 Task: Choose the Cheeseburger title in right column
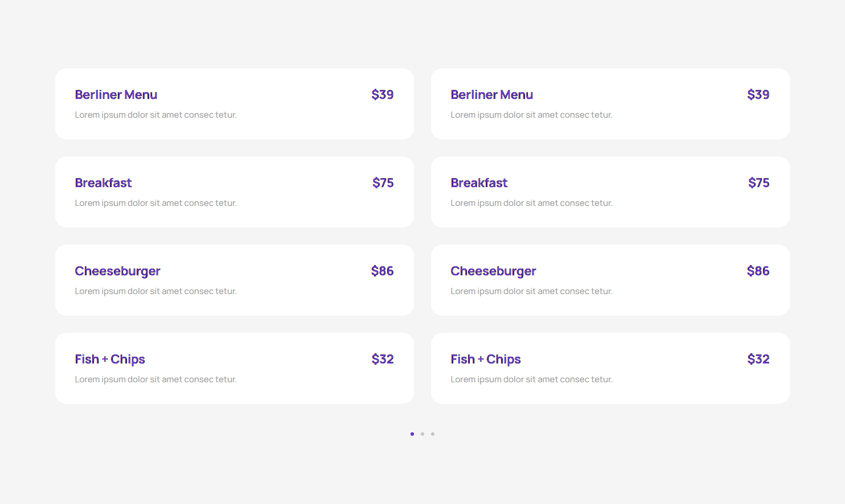coord(493,271)
